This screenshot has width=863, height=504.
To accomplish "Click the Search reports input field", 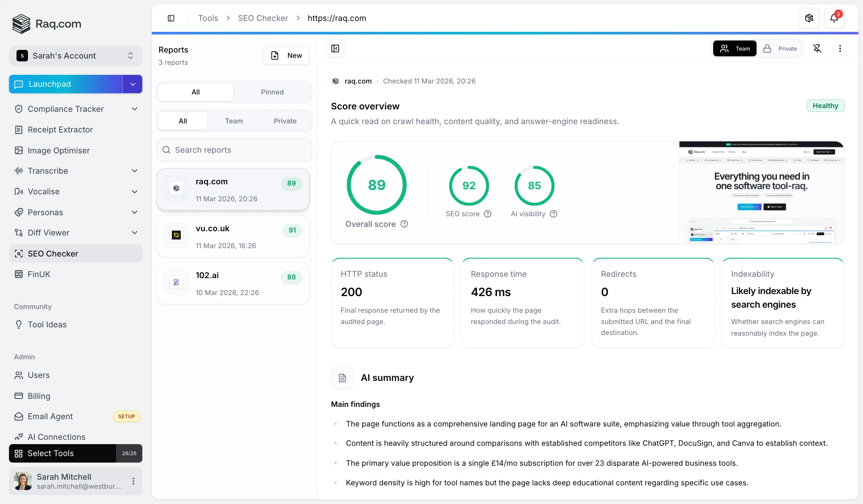I will [x=234, y=150].
